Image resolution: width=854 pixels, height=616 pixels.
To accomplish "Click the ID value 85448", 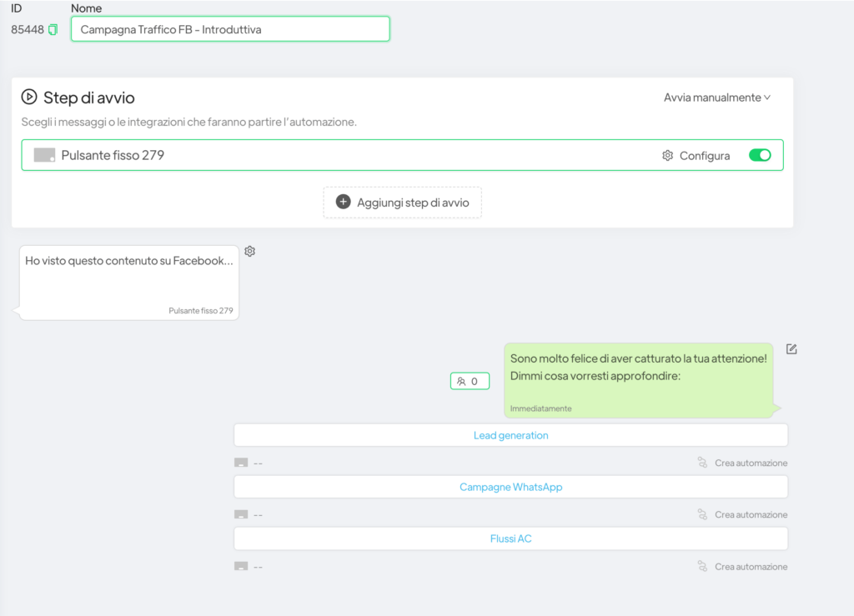I will [28, 30].
